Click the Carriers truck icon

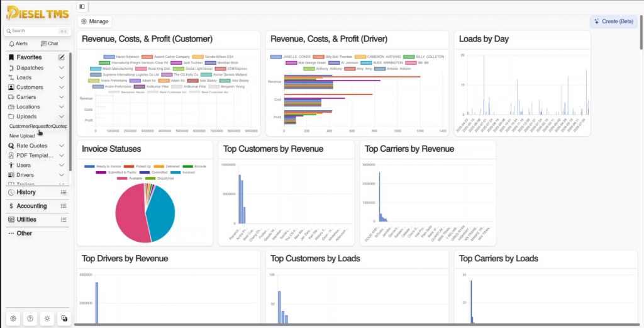pyautogui.click(x=11, y=97)
